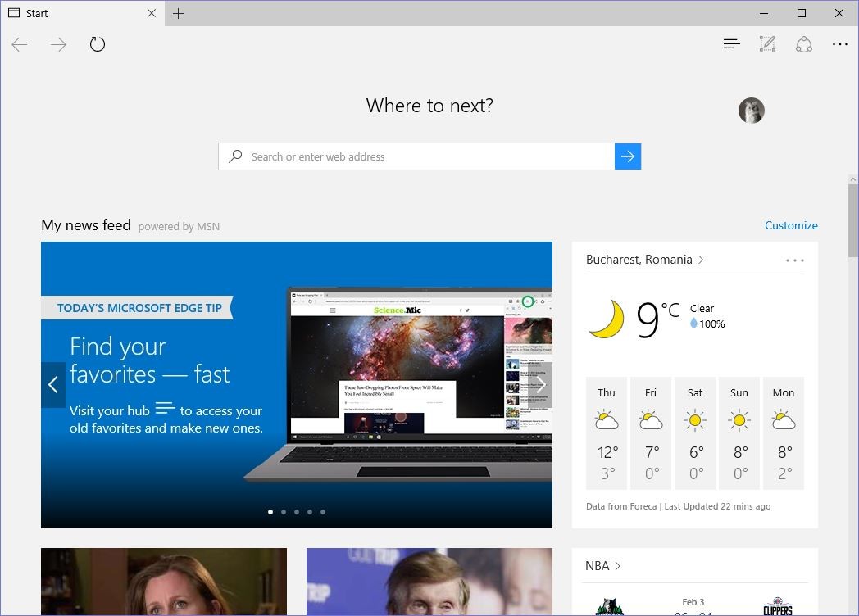Open the More actions ellipsis menu

click(839, 44)
